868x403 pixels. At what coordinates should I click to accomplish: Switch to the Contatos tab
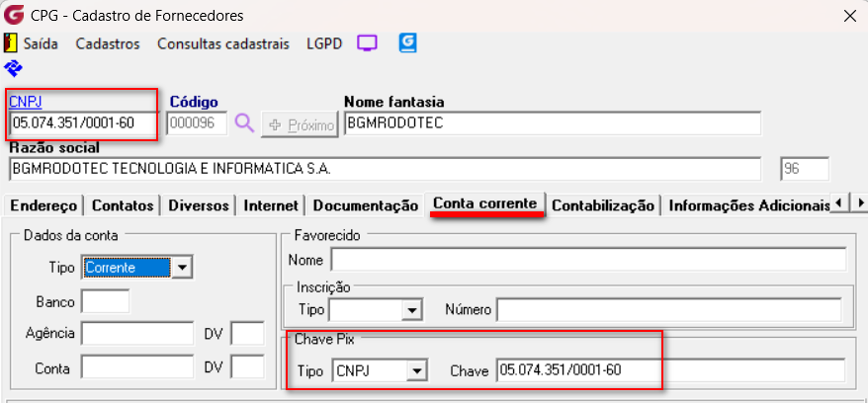point(123,205)
